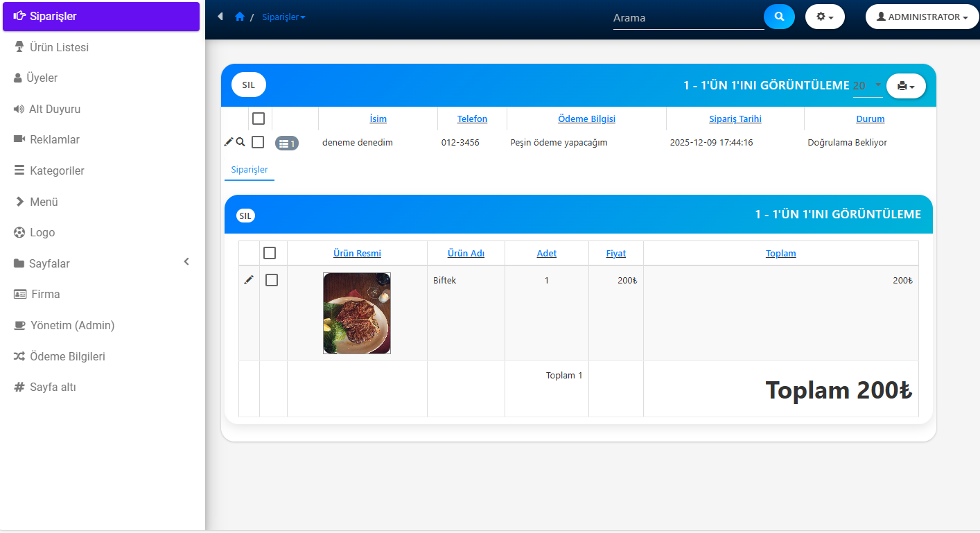Collapse the Sayfalar sidebar submenu
Image resolution: width=980 pixels, height=533 pixels.
(x=186, y=262)
